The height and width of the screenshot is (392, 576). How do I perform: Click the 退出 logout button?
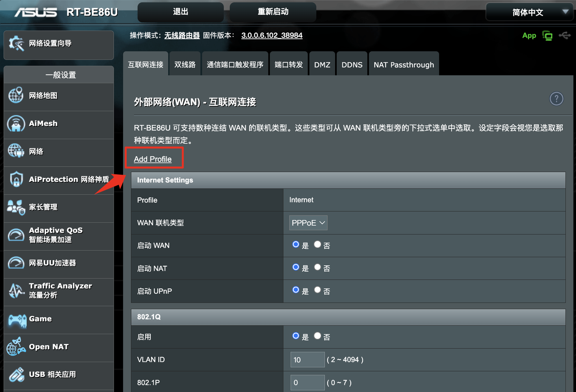[x=181, y=12]
